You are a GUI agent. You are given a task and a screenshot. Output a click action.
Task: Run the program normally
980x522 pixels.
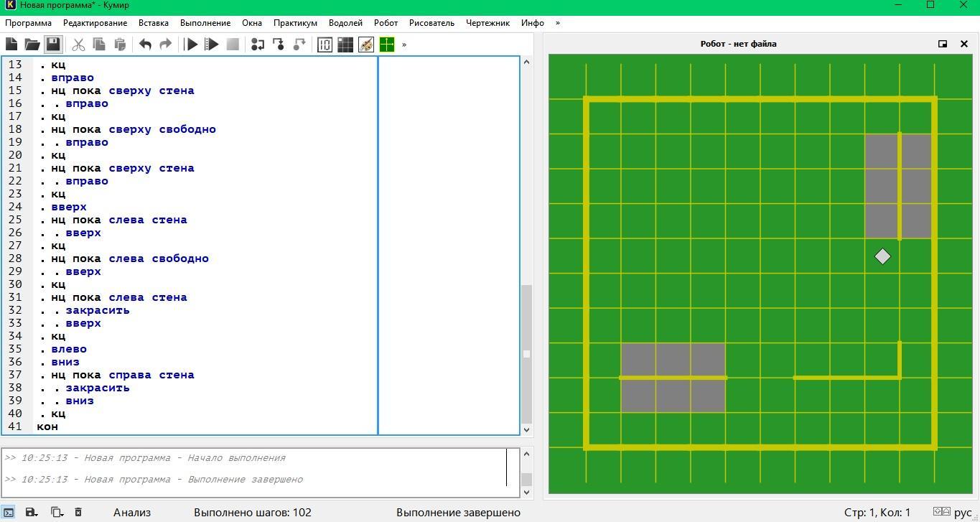click(x=191, y=45)
